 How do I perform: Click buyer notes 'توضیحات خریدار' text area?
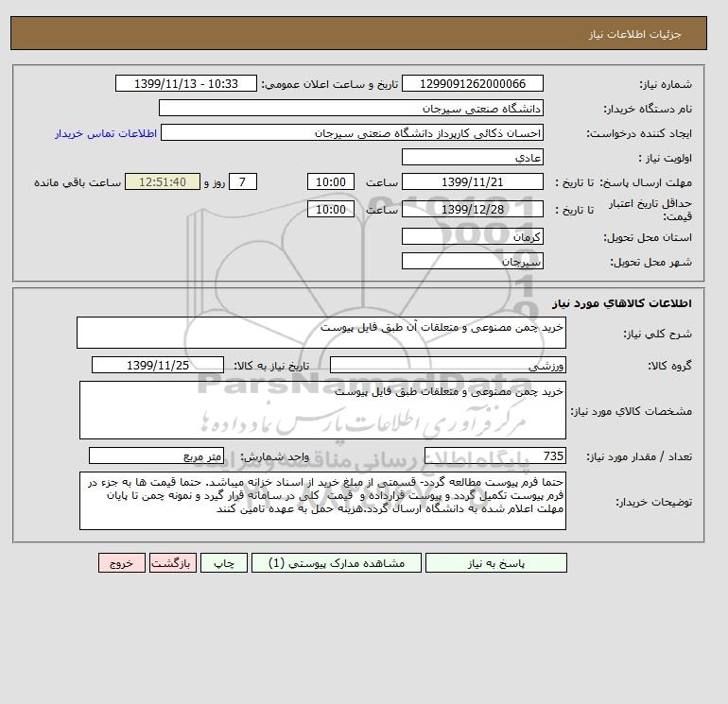[322, 501]
